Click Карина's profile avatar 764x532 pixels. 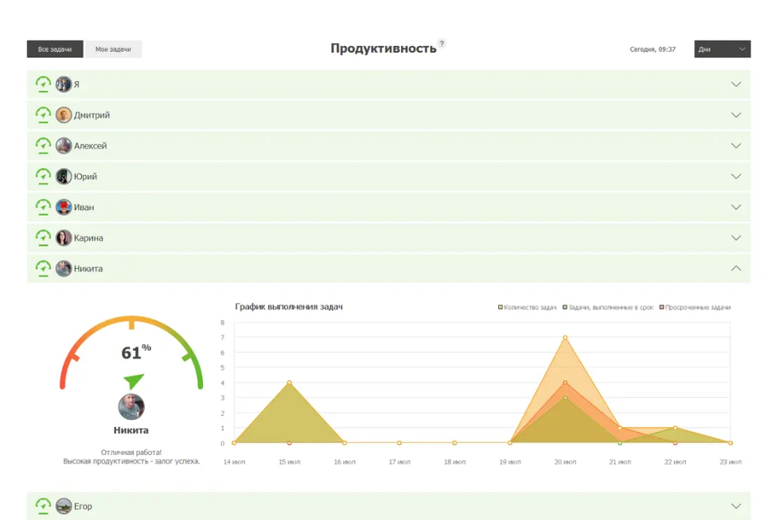click(x=64, y=238)
